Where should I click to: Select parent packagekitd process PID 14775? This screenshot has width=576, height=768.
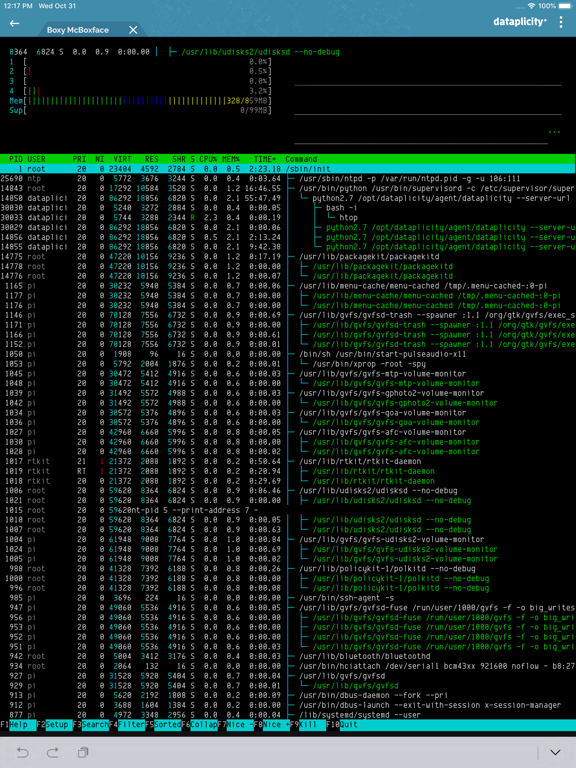(x=288, y=257)
